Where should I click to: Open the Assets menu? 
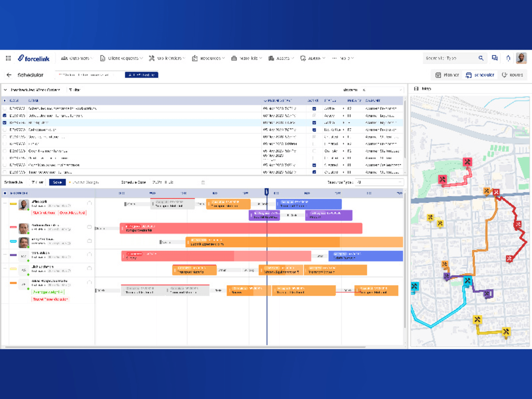pos(281,58)
